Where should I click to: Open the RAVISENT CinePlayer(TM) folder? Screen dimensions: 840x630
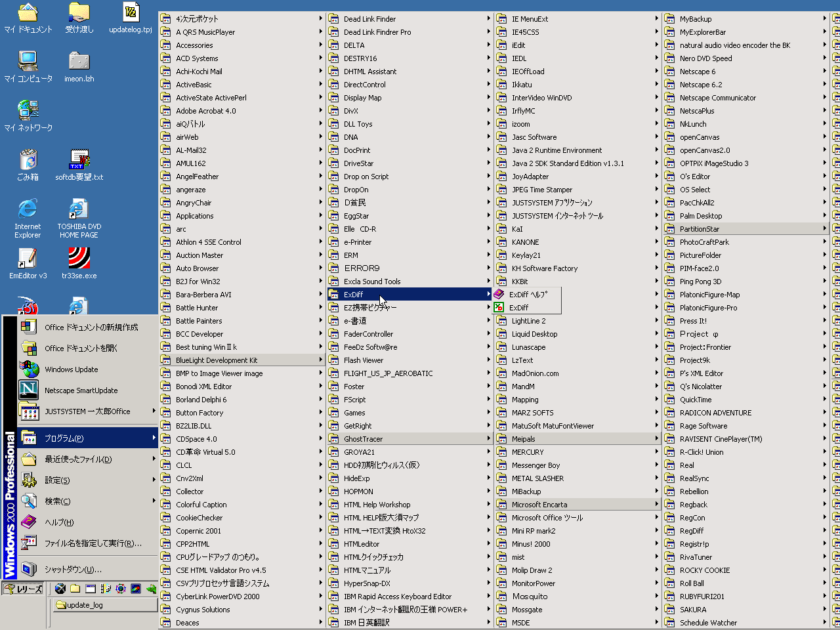point(746,438)
